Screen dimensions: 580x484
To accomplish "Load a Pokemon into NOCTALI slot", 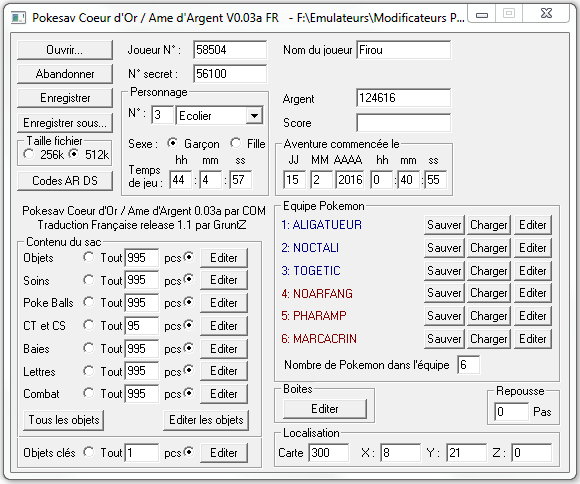I will point(488,248).
